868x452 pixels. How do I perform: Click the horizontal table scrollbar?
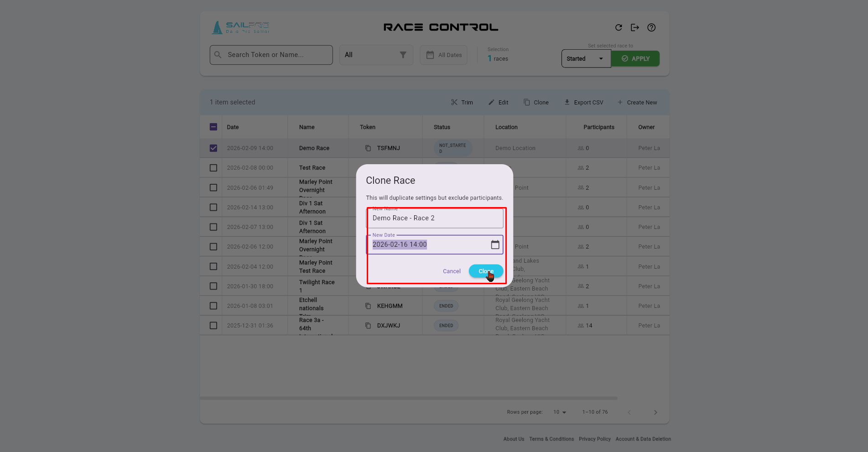click(x=408, y=398)
